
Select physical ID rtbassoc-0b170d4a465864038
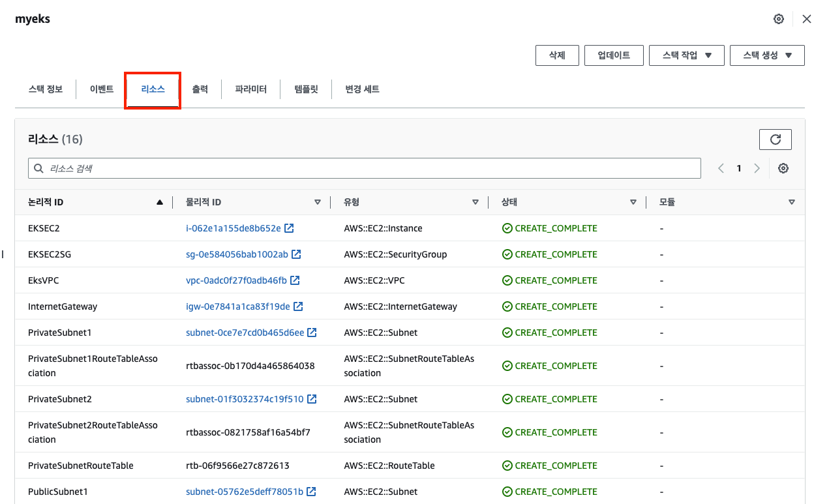[250, 366]
